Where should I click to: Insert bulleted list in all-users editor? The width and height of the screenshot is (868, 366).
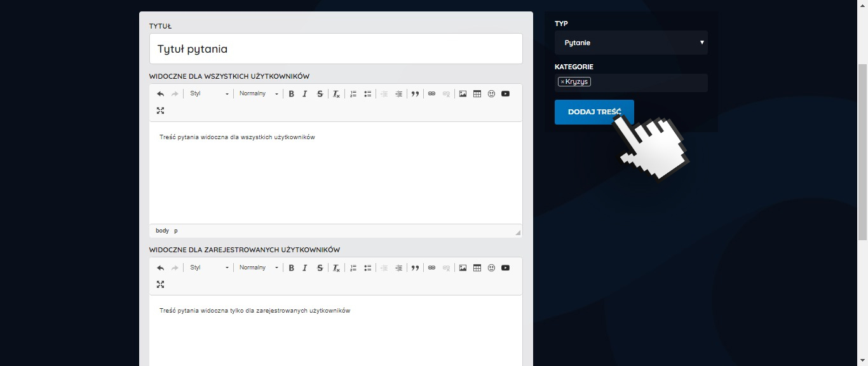pyautogui.click(x=368, y=94)
